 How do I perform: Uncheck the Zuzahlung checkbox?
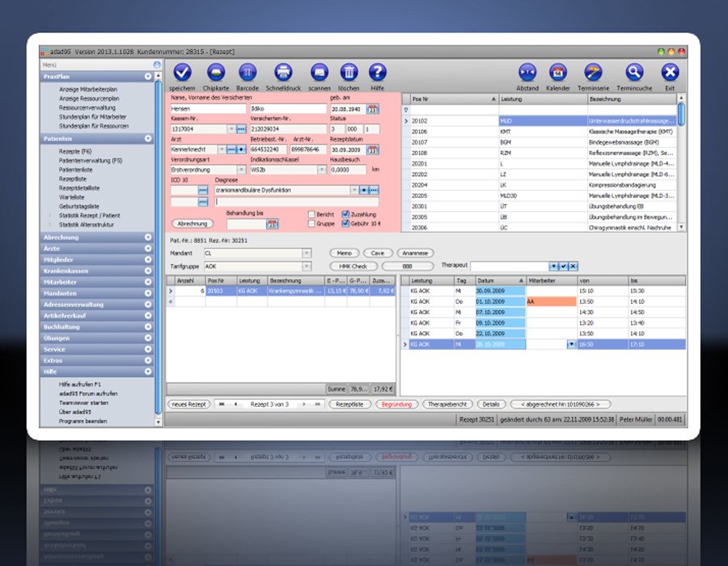point(346,214)
